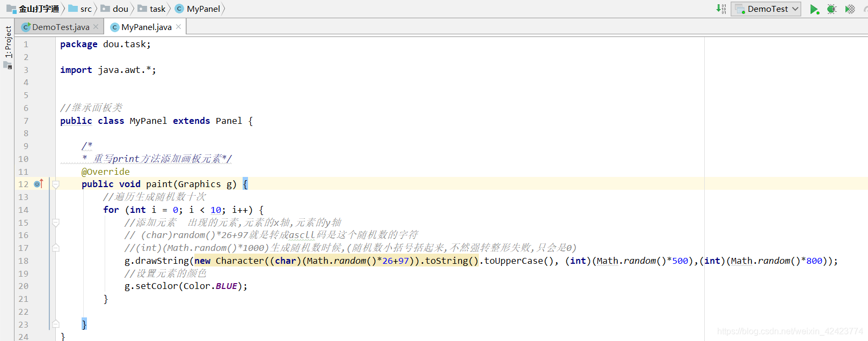The height and width of the screenshot is (341, 868).
Task: Place cursor on paint(Graphics g) declaration
Action: 191,184
